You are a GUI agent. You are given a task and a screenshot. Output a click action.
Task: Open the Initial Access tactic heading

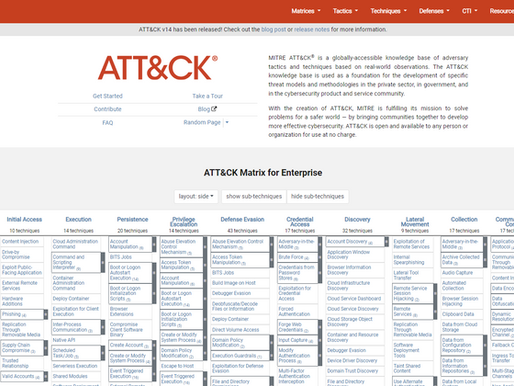point(24,219)
